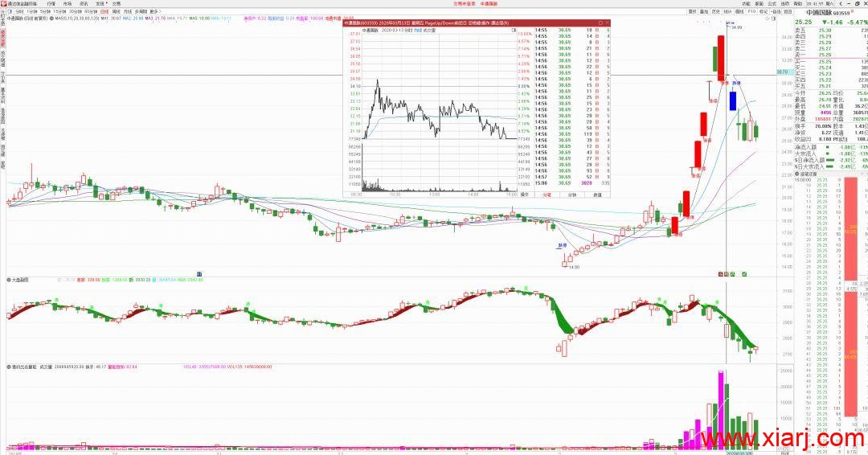Viewport: 868px width, 455px height.
Task: Open the 版面 menu
Action: [x=759, y=3]
